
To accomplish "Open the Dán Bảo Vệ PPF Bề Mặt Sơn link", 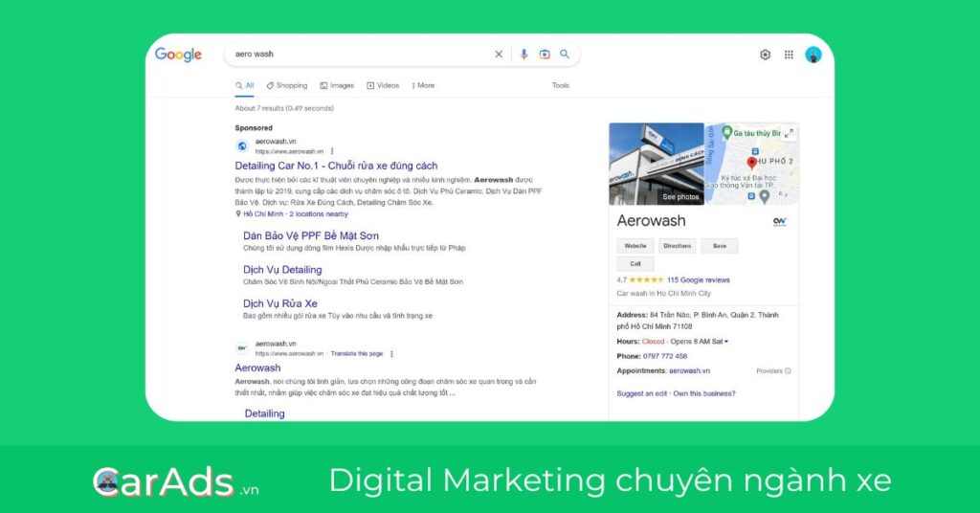I will (x=311, y=235).
